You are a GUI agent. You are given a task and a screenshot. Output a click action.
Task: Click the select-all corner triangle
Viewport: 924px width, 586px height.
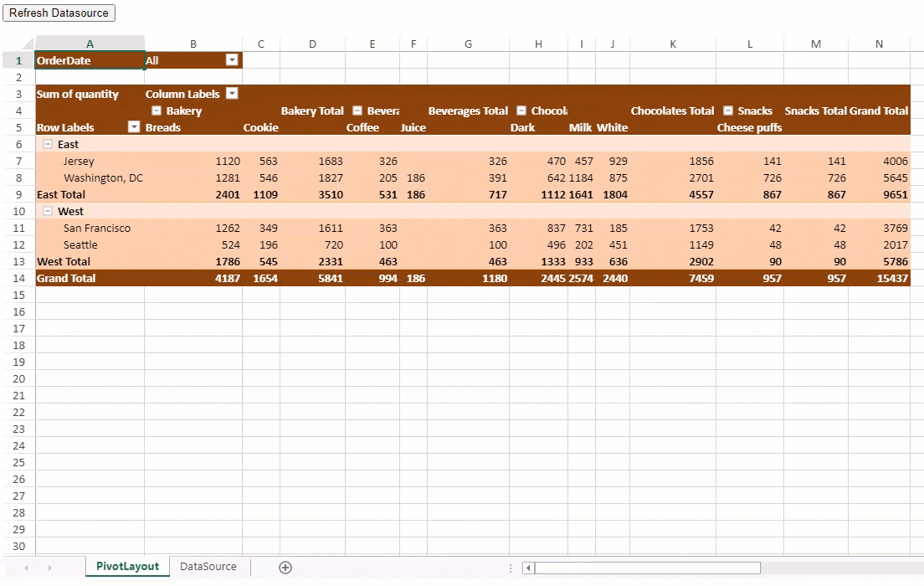(28, 44)
